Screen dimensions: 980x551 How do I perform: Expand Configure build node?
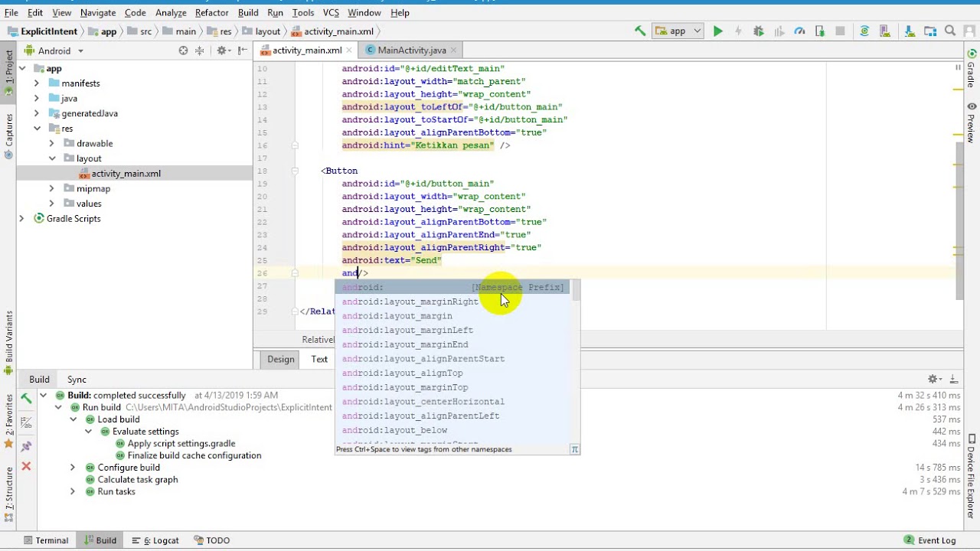(73, 468)
